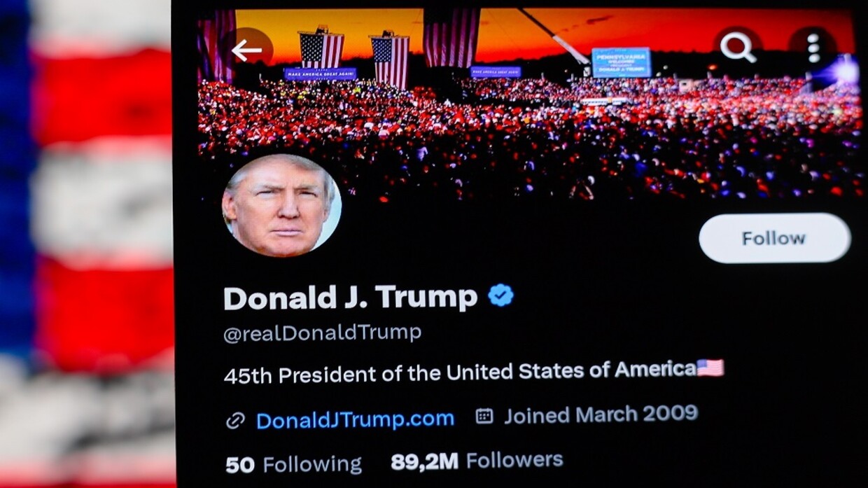Tap the chain link icon
Image resolution: width=868 pixels, height=488 pixels.
coord(235,420)
